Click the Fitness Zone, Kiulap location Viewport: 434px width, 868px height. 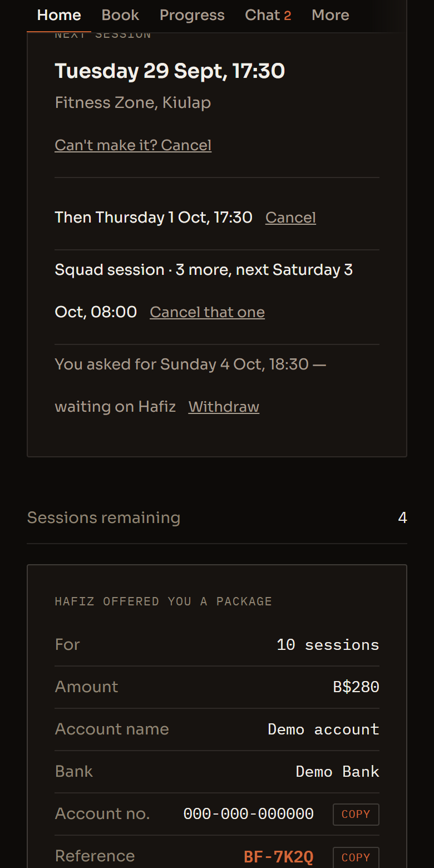[132, 103]
